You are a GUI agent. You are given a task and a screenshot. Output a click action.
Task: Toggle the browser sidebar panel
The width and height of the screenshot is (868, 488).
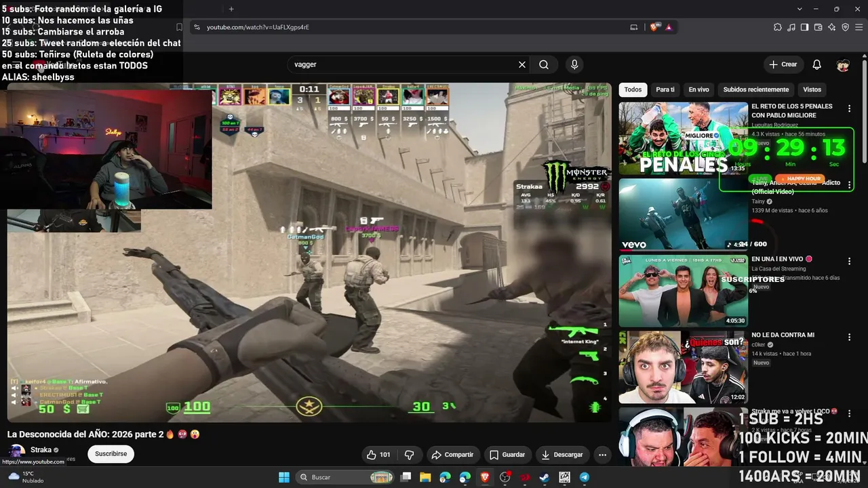tap(805, 27)
